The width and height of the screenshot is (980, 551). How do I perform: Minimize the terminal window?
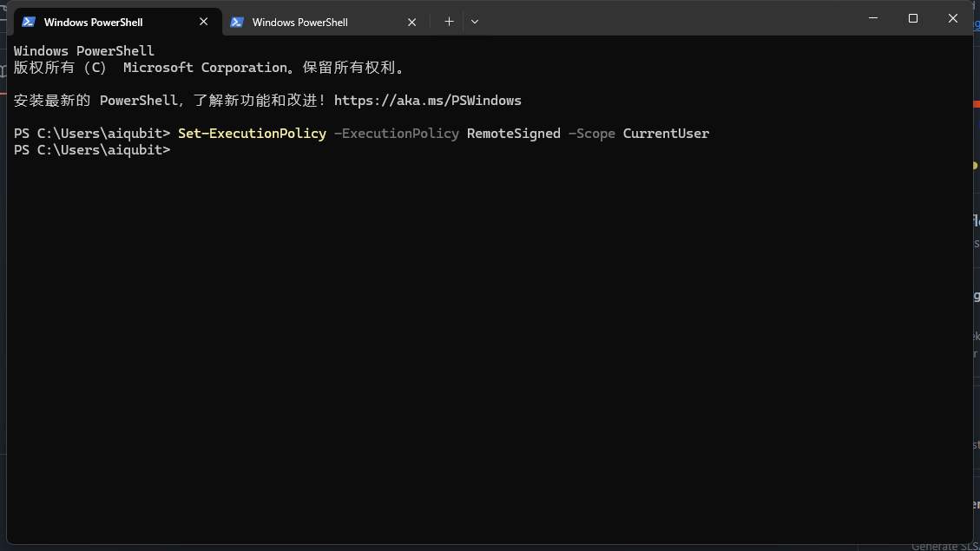(872, 18)
